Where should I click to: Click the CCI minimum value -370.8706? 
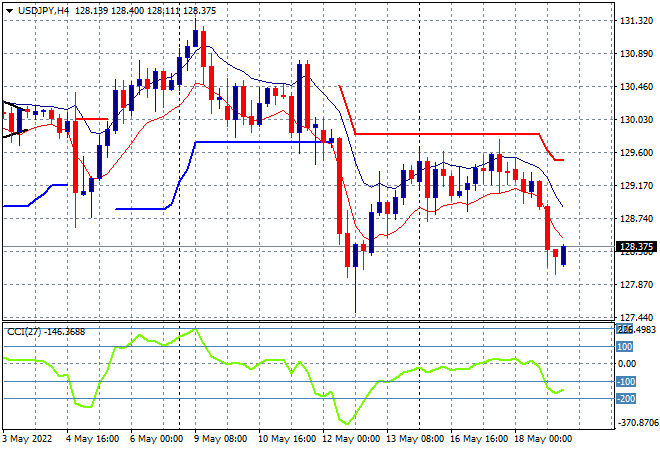click(x=637, y=422)
